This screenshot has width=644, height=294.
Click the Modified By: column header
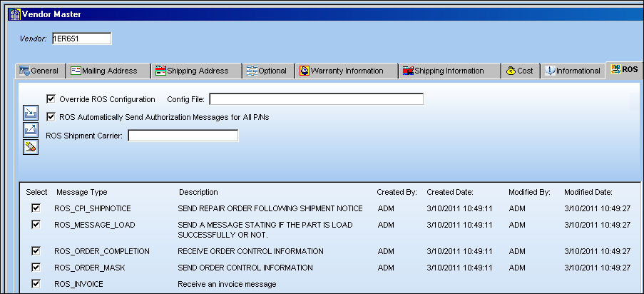[529, 192]
